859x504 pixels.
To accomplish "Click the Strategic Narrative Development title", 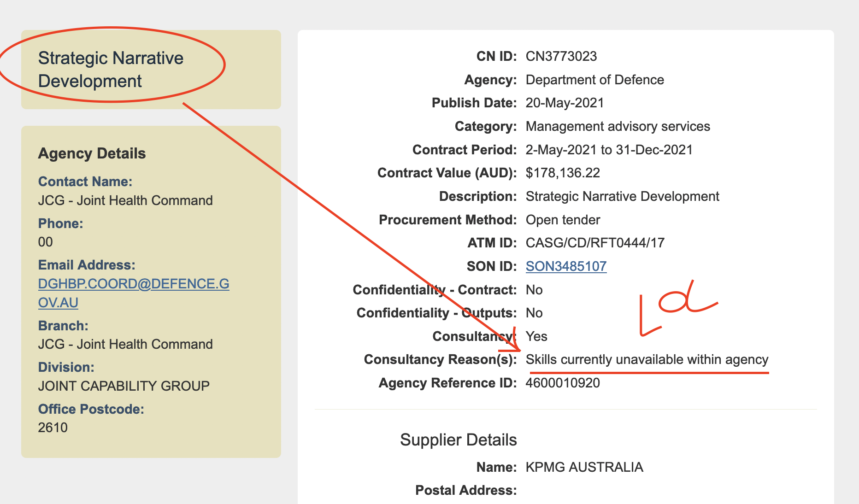I will point(111,70).
